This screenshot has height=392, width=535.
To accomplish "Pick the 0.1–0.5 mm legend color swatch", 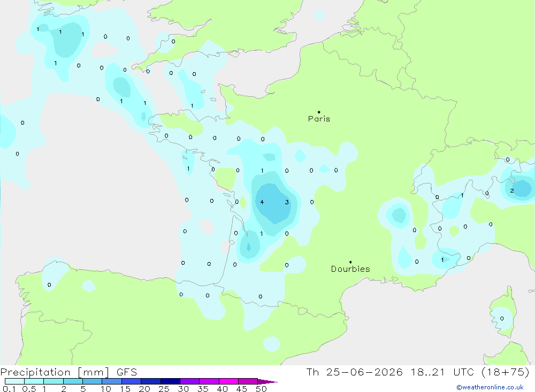I will tap(14, 381).
